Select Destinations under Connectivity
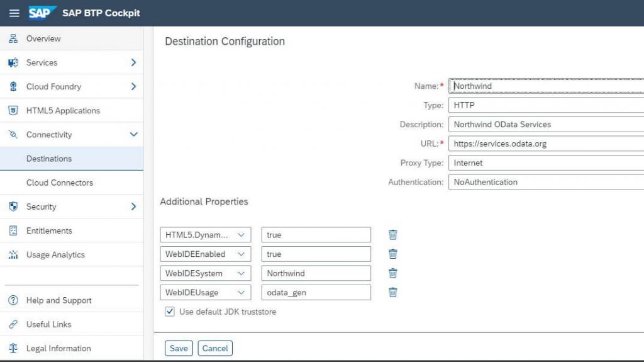Screen dimensions: 644x362 72,159
